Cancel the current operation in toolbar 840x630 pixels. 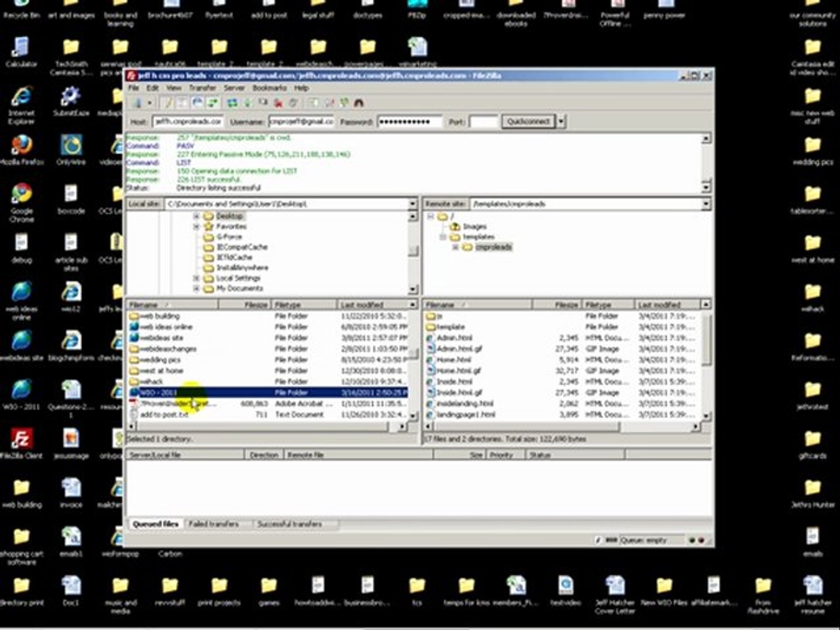click(262, 103)
